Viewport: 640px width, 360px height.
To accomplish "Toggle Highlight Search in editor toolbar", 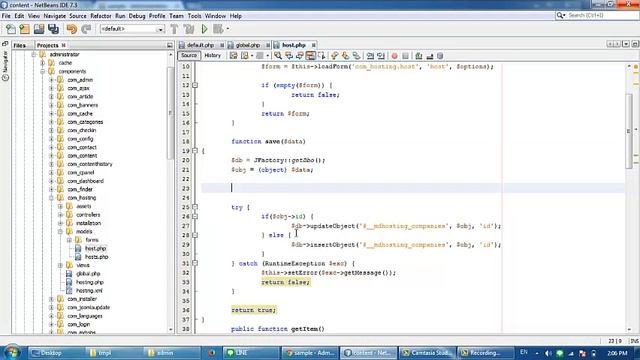I will (311, 56).
